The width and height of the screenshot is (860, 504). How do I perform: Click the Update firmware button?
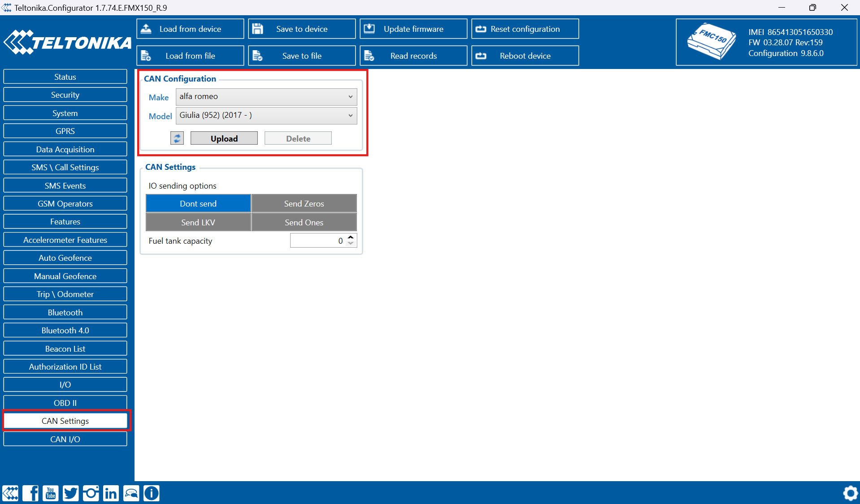coord(413,29)
